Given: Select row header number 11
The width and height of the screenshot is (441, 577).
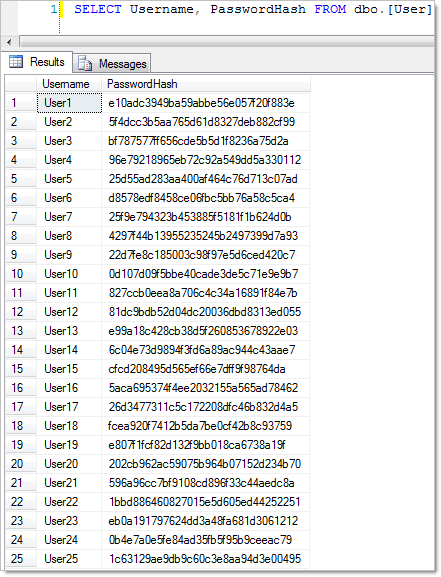Looking at the screenshot, I should click(21, 293).
